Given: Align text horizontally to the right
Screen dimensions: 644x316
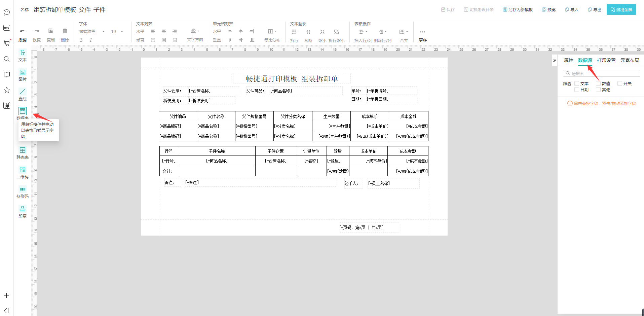Looking at the screenshot, I should point(175,32).
